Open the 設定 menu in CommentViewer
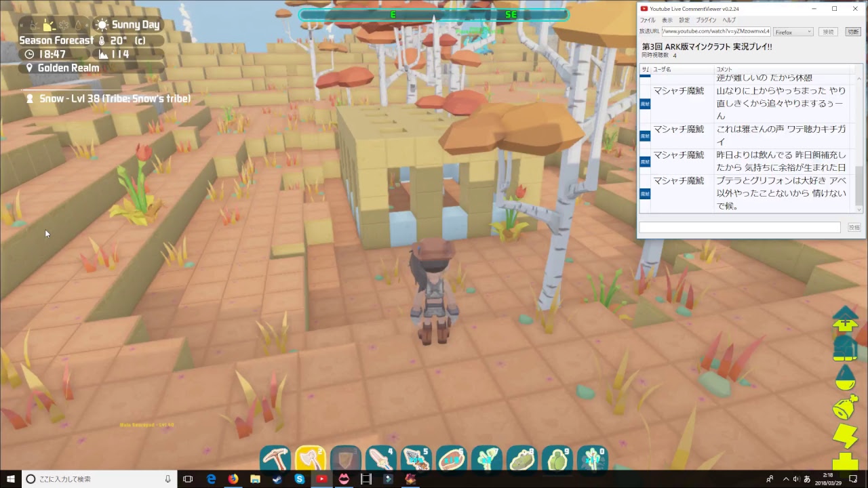This screenshot has width=868, height=488. click(684, 20)
